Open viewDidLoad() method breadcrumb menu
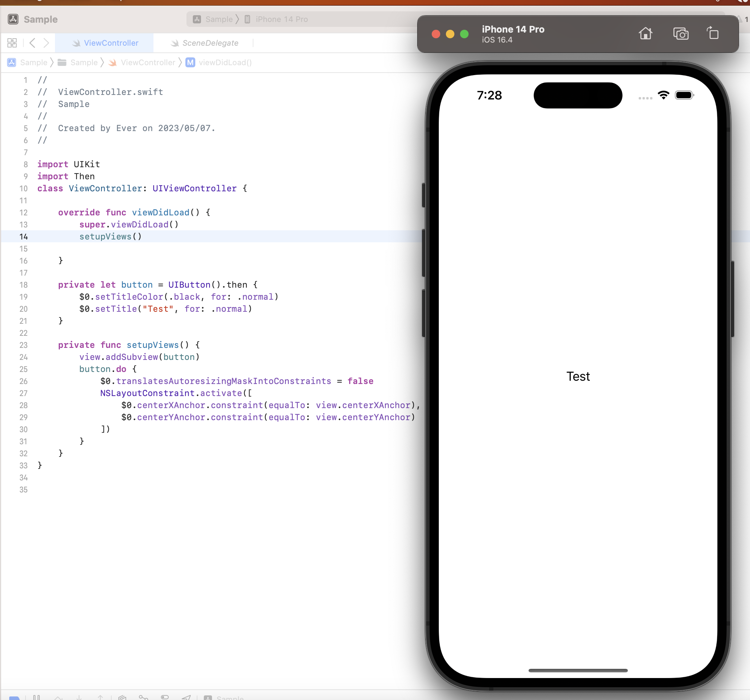 [225, 63]
